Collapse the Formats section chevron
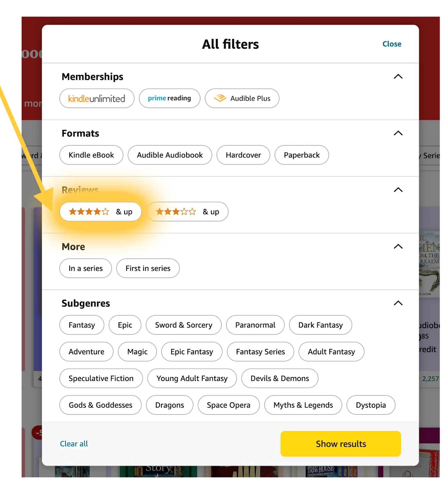Screen dimensions: 448x494 click(398, 133)
